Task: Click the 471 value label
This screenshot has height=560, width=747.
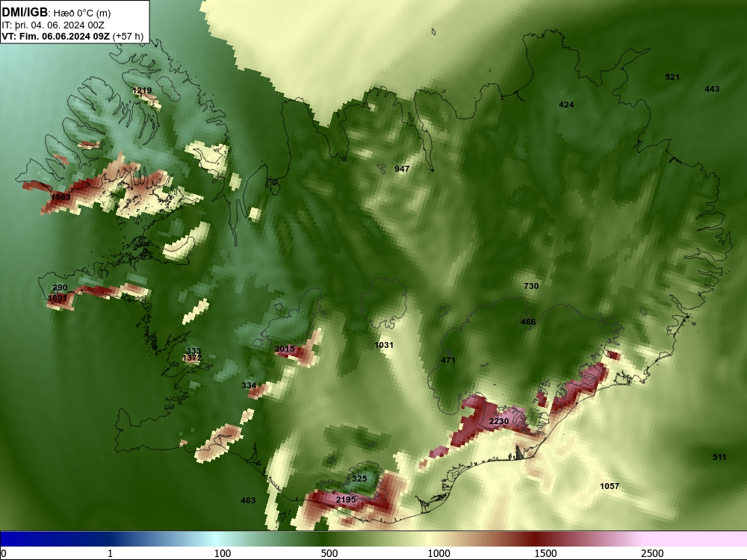Action: [x=447, y=360]
